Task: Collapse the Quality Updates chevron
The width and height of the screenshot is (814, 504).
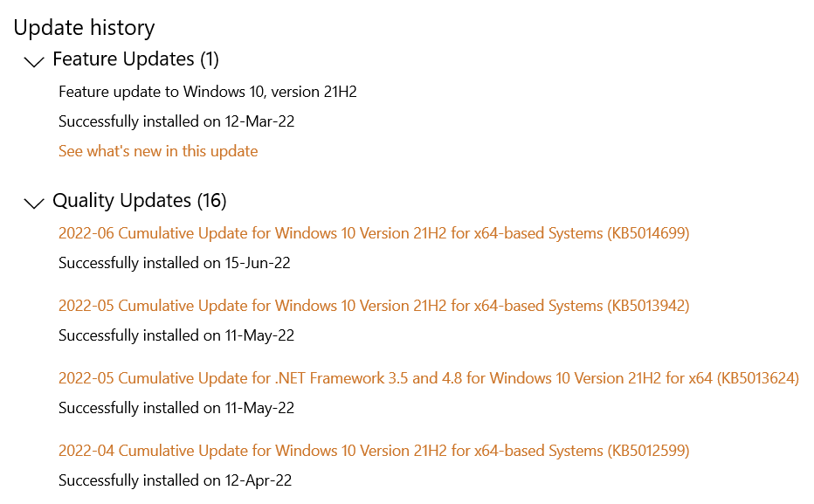Action: pyautogui.click(x=34, y=203)
